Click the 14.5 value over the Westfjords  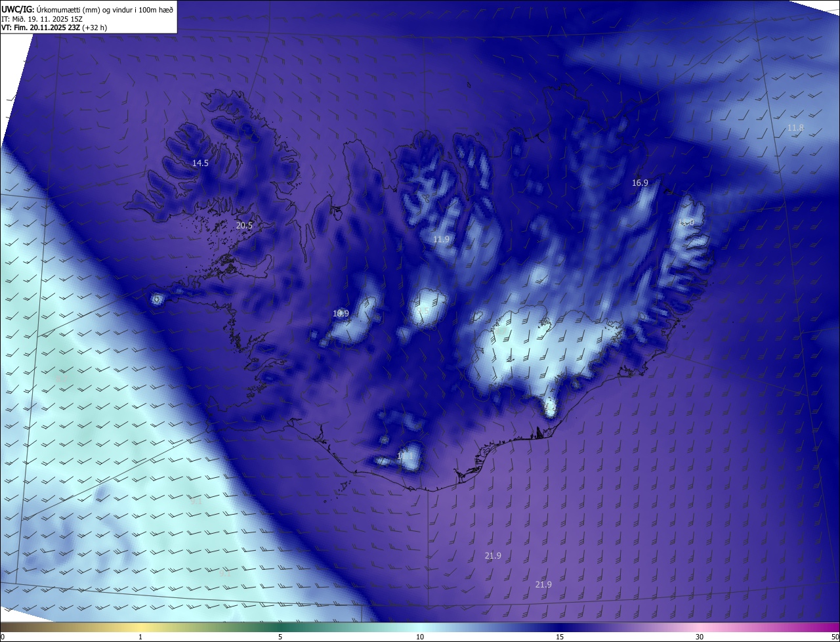tap(200, 163)
